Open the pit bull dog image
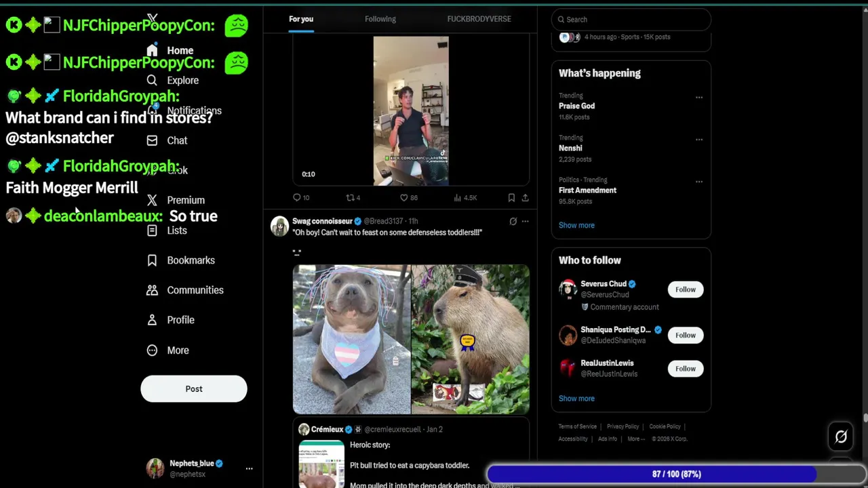868x488 pixels. [351, 339]
